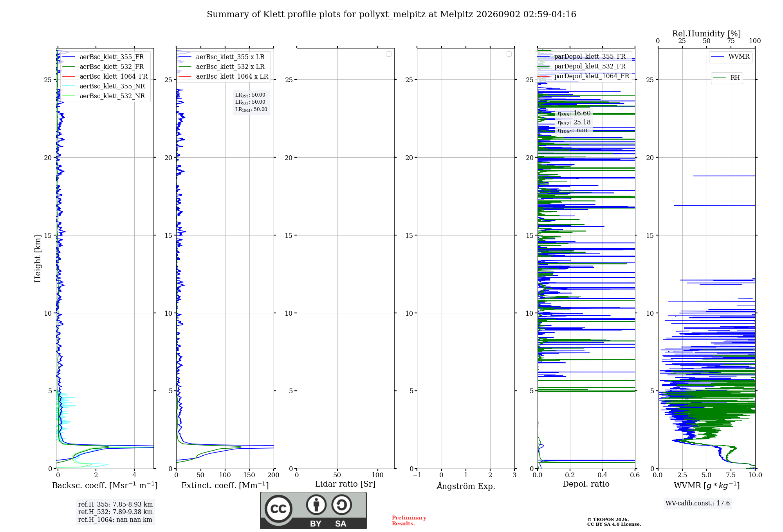This screenshot has width=783, height=532.
Task: Click the red 'Preliminary Results.' notice
Action: pyautogui.click(x=409, y=521)
